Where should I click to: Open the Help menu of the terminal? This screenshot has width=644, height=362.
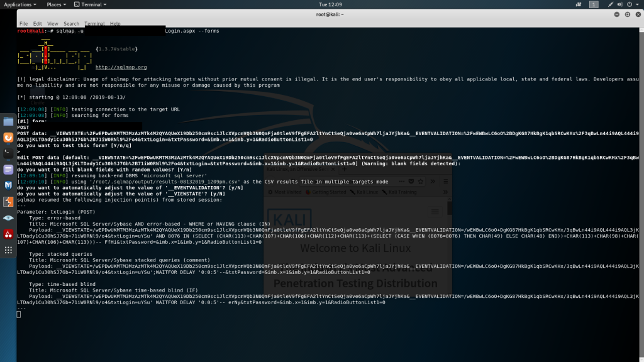(115, 24)
